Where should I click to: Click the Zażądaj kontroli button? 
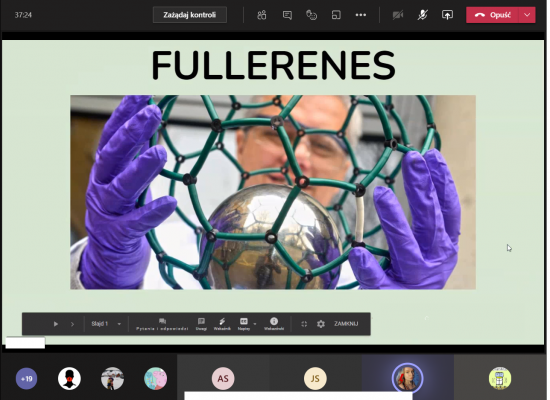click(x=190, y=15)
